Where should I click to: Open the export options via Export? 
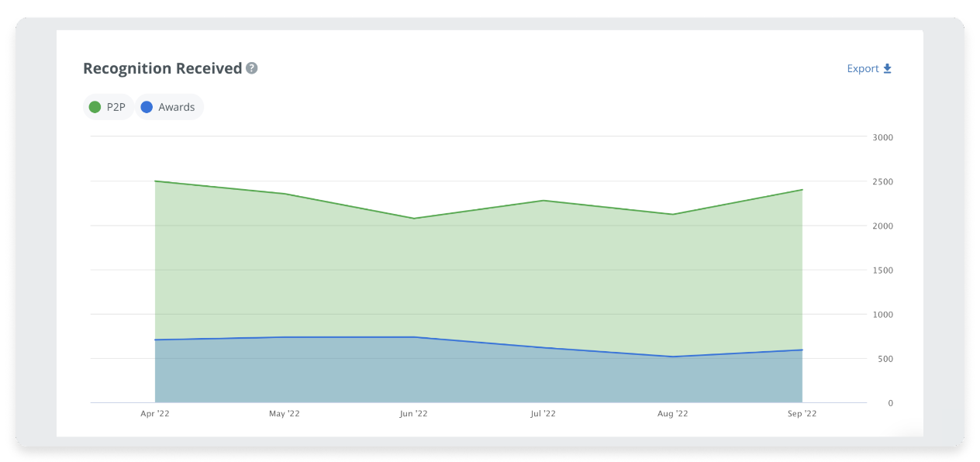click(862, 68)
